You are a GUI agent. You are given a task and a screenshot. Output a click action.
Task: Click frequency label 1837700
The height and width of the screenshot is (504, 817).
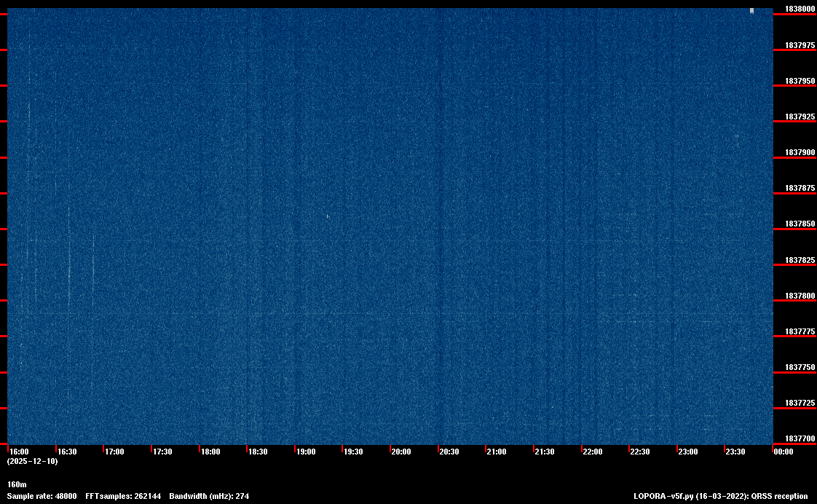tap(800, 439)
